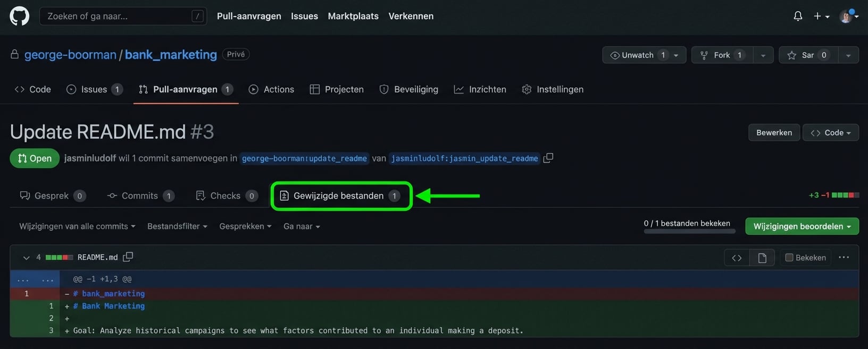Star the repository with Sar button

point(808,55)
